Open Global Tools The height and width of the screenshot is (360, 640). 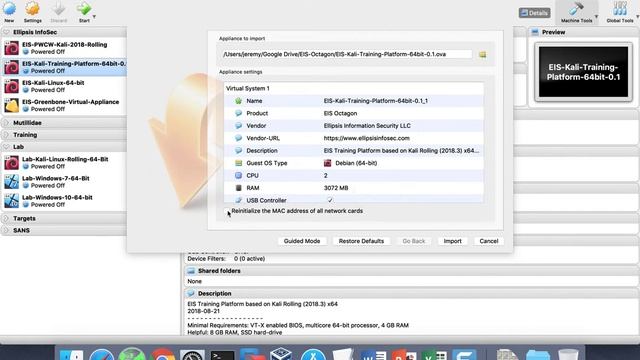(620, 11)
